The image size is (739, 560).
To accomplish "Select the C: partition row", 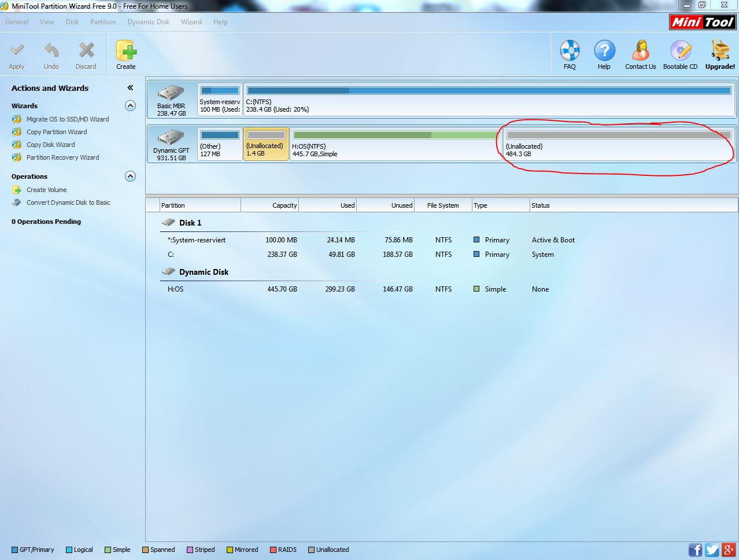I will [442, 255].
